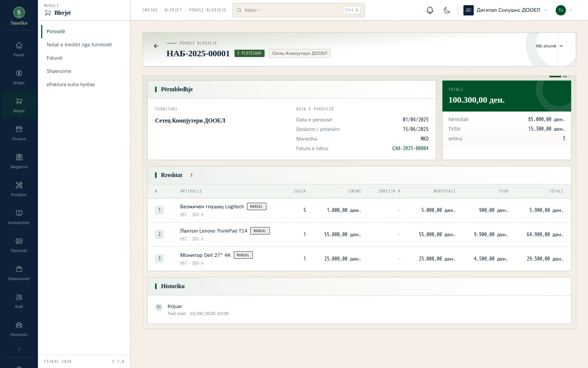Expand the Më shumë dropdown
The height and width of the screenshot is (368, 588).
pyautogui.click(x=549, y=46)
